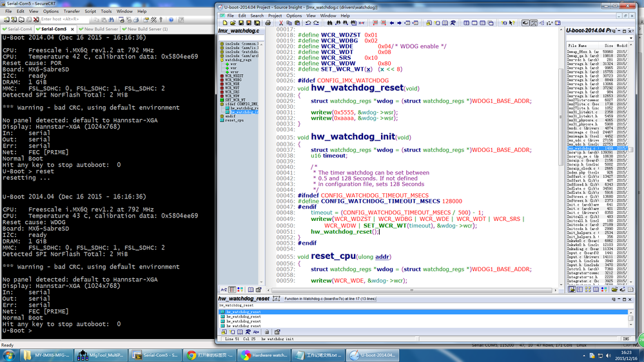
Task: Switch to Serial-Com4 tab
Action: (x=17, y=29)
